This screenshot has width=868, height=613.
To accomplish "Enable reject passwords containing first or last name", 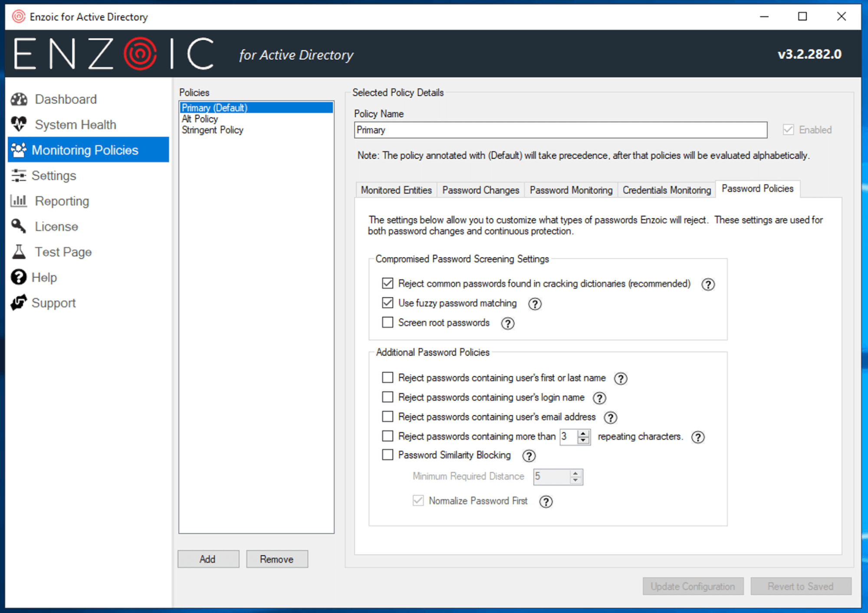I will pyautogui.click(x=388, y=377).
